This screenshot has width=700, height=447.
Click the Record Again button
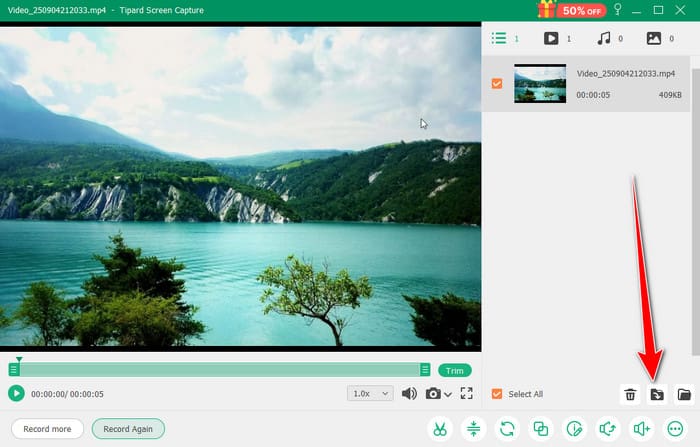128,429
